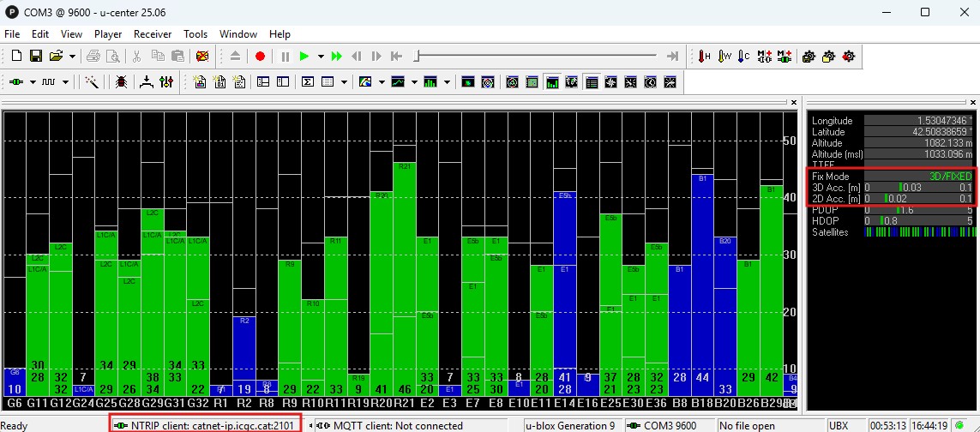
Task: Click the Hotstart (H) receiver icon
Action: pos(705,57)
